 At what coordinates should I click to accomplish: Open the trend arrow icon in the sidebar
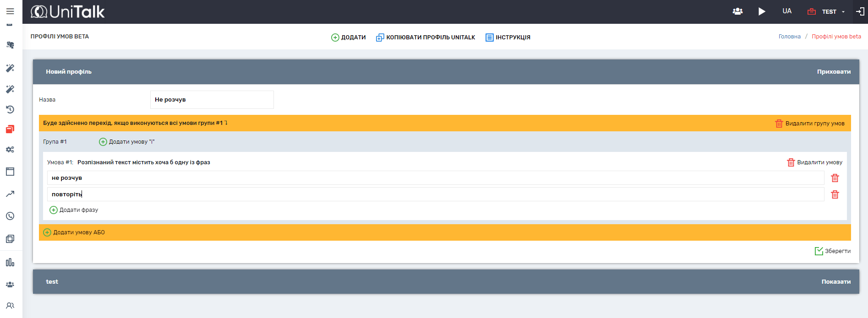coord(10,194)
